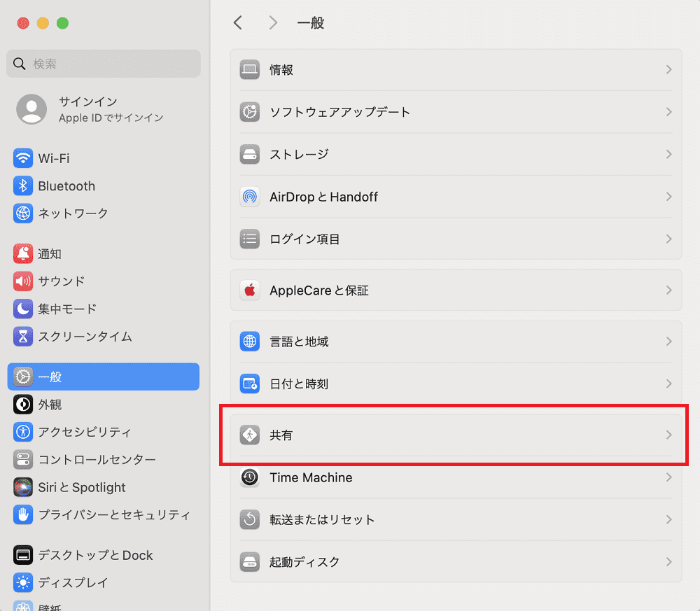Click 転送またはリセット reset icon
This screenshot has height=611, width=700.
(x=250, y=519)
